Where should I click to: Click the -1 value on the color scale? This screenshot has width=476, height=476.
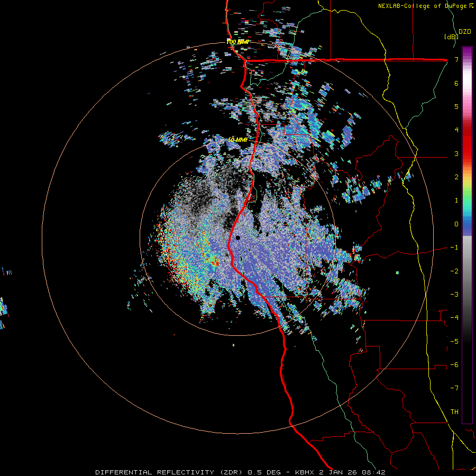pyautogui.click(x=454, y=248)
